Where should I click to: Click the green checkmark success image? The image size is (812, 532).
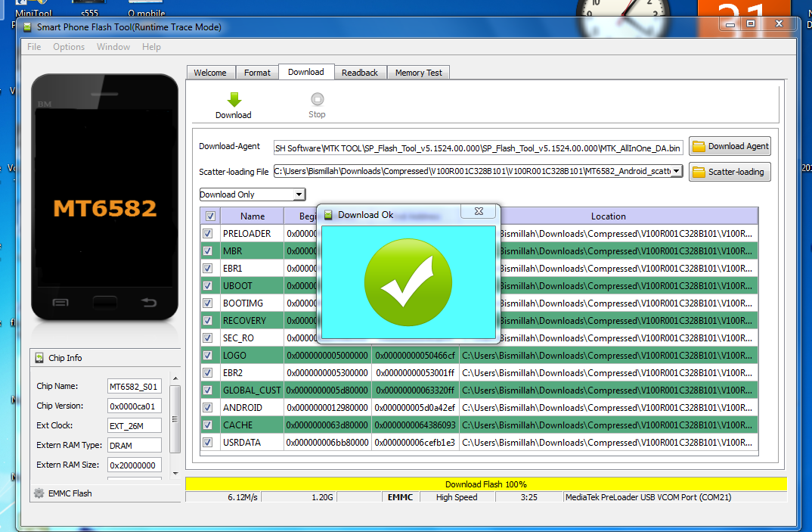click(x=408, y=282)
